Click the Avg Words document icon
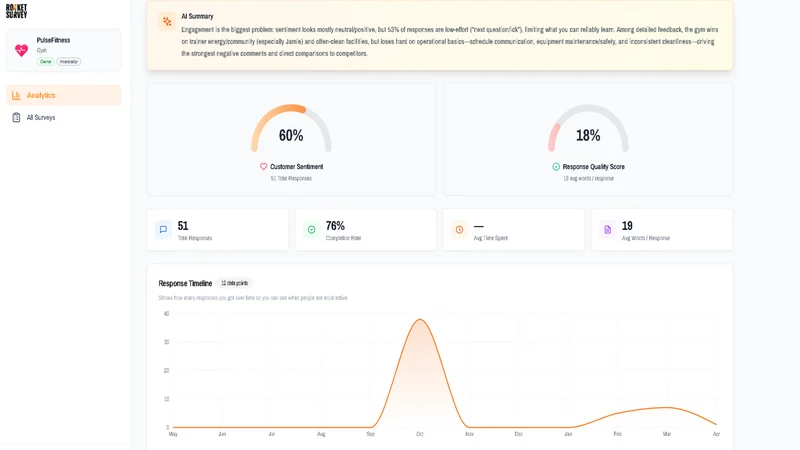 607,230
